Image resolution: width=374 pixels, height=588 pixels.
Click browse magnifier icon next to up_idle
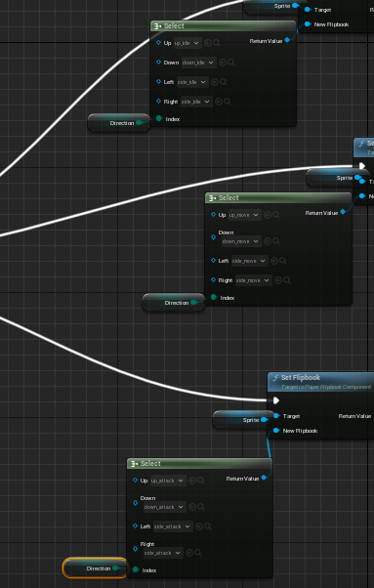click(217, 43)
